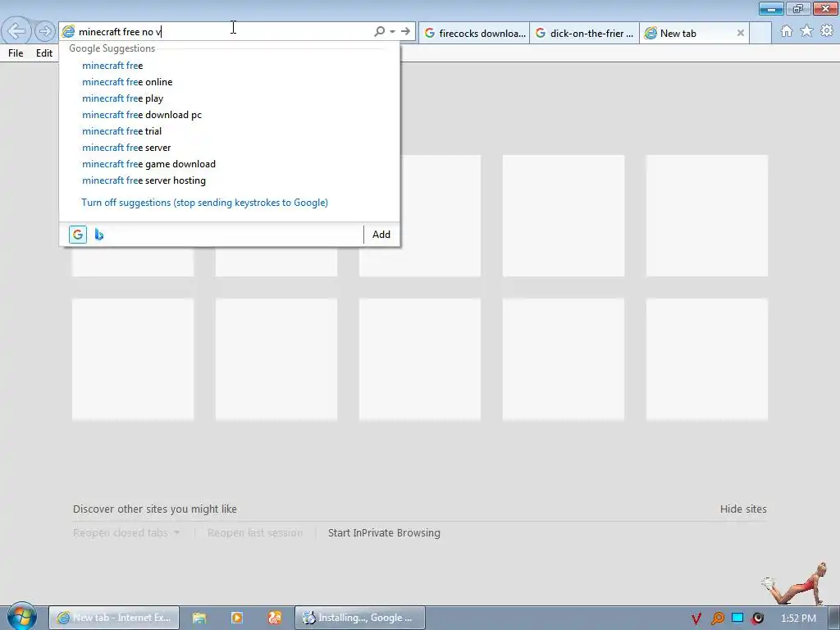Open Windows Explorer folder taskbar icon
This screenshot has width=840, height=630.
(x=199, y=618)
